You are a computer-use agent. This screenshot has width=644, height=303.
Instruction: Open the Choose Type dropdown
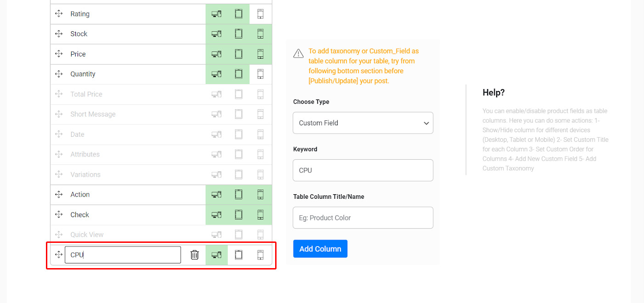coord(363,123)
